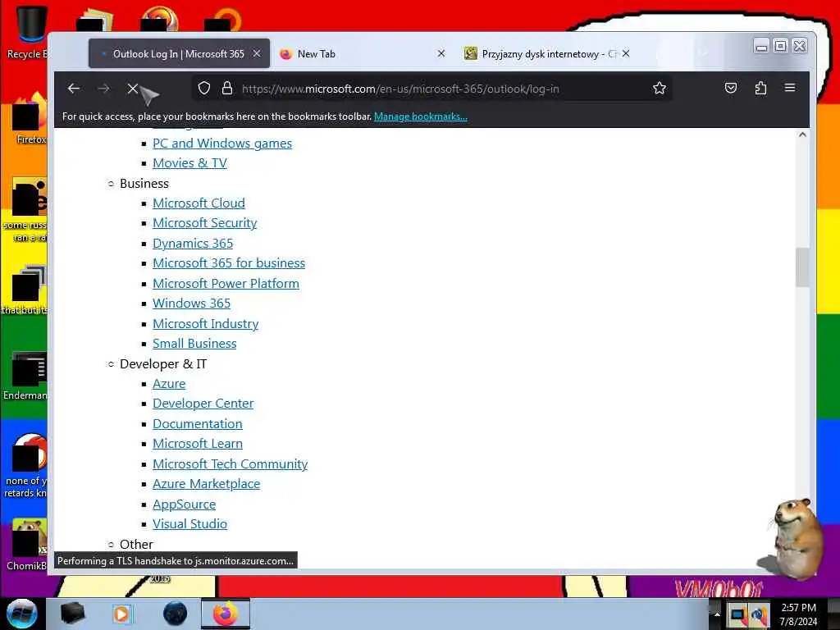This screenshot has height=630, width=840.
Task: Click the Developer & IT heading
Action: coord(163,363)
